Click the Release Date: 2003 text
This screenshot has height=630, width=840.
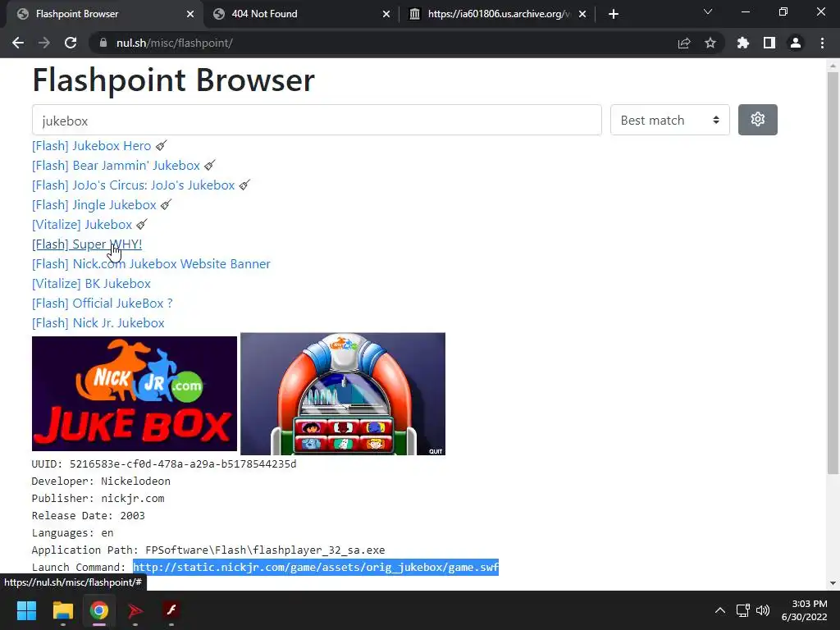coord(89,515)
